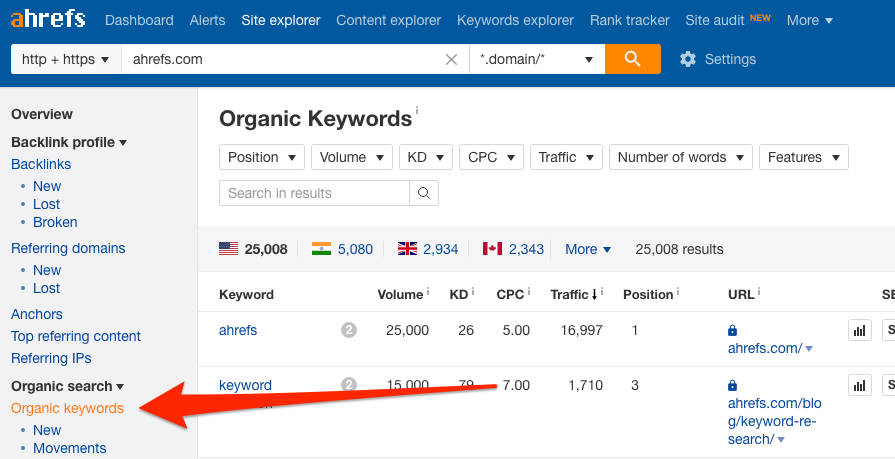Expand the Volume filter dropdown
This screenshot has width=895, height=459.
(x=352, y=157)
